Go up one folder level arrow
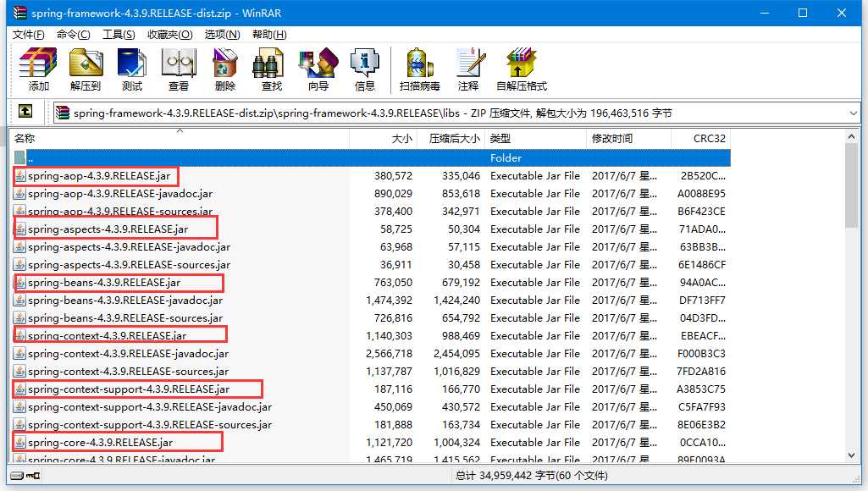Image resolution: width=868 pixels, height=491 pixels. pyautogui.click(x=25, y=111)
